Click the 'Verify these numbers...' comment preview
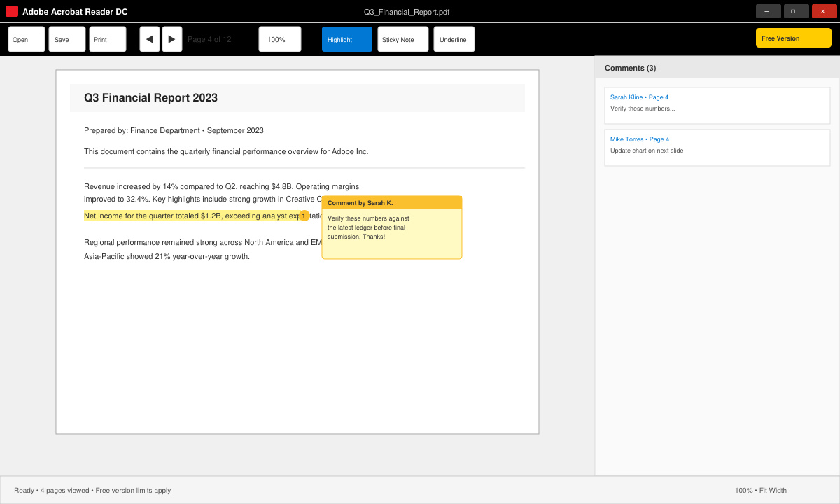The height and width of the screenshot is (504, 840). (x=643, y=108)
